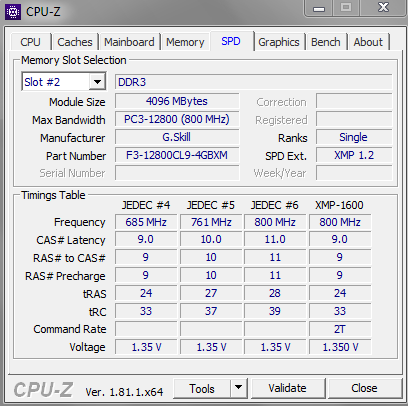
Task: Expand the Tools button dropdown arrow
Action: pos(239,388)
